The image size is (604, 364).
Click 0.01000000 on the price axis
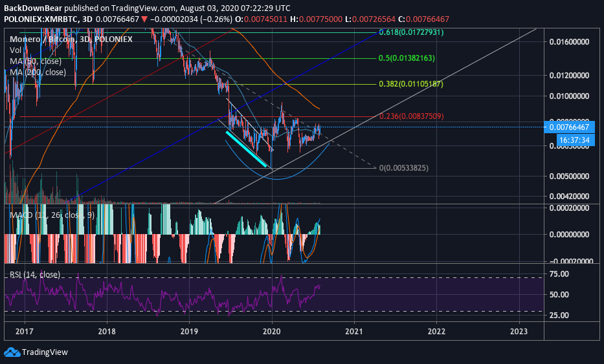tap(569, 96)
